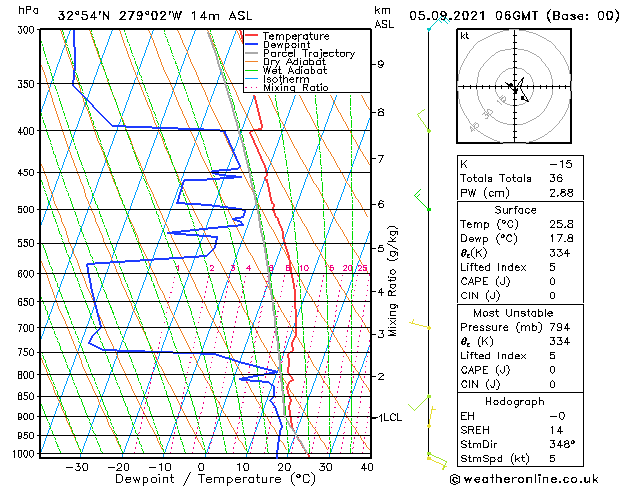Click the Pressure (mb) value "794"
The width and height of the screenshot is (629, 486).
[x=560, y=327]
